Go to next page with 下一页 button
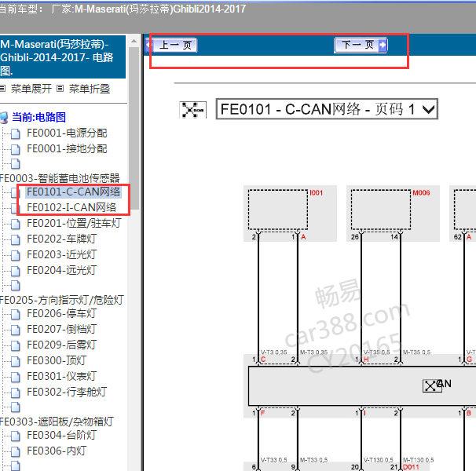 361,46
